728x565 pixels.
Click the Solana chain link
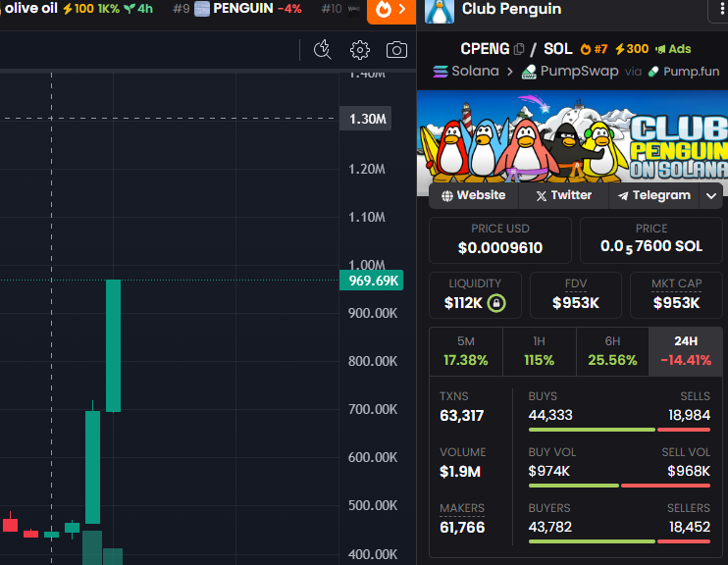click(466, 71)
